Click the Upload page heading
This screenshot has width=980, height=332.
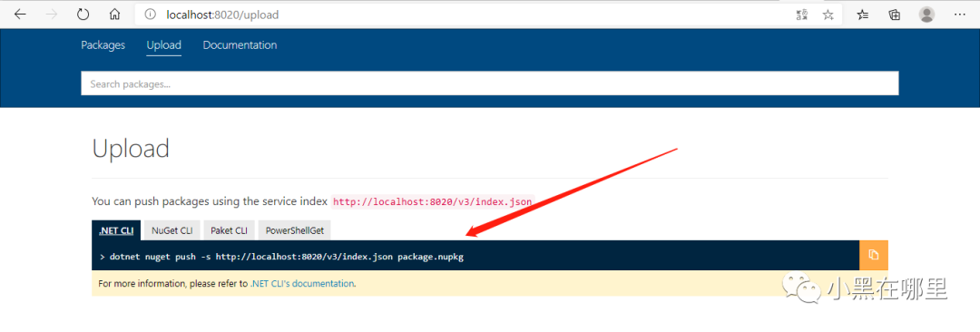[x=131, y=149]
